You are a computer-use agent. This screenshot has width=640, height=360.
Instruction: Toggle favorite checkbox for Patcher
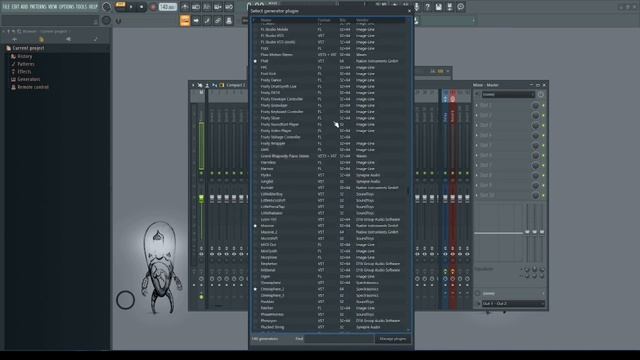click(x=256, y=308)
